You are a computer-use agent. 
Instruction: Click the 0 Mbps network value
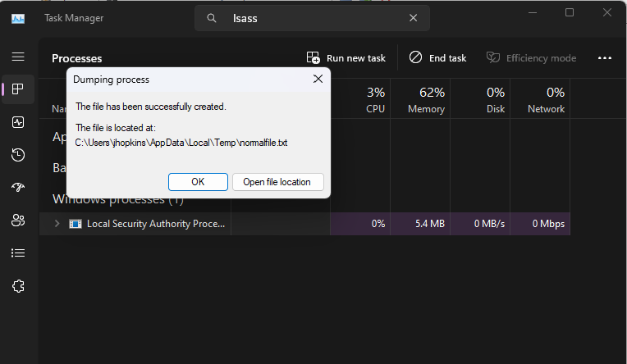click(x=548, y=224)
